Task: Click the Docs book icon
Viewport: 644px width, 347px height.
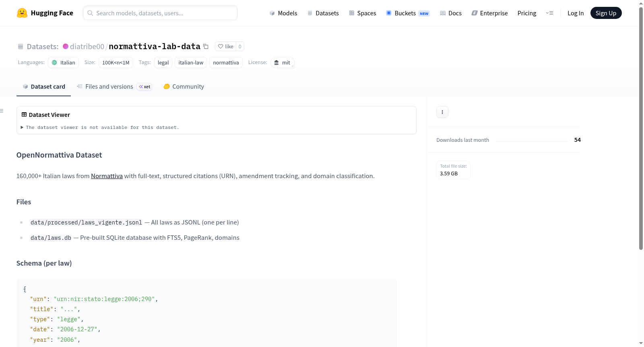Action: click(443, 13)
